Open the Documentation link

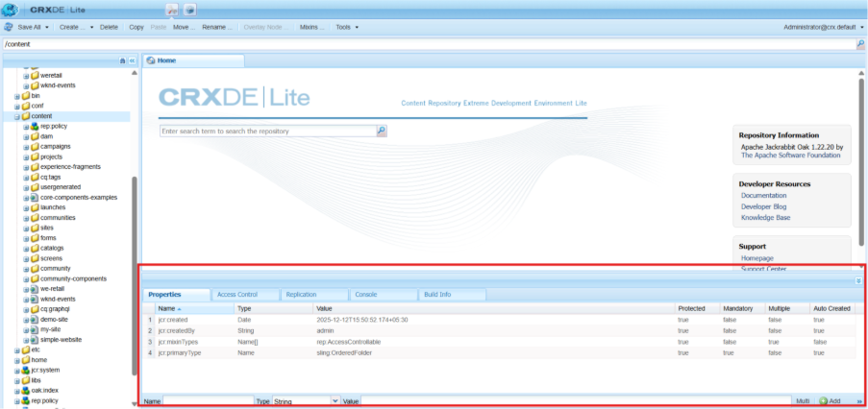(x=763, y=195)
